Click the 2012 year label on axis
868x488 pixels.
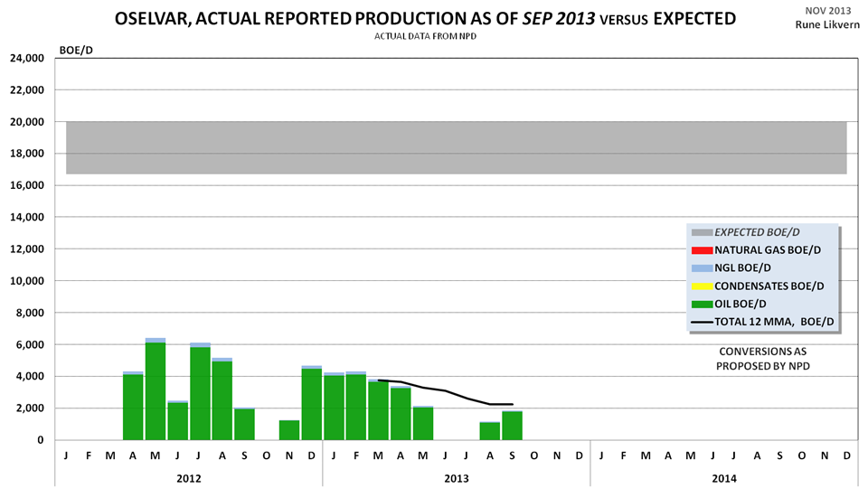point(188,474)
